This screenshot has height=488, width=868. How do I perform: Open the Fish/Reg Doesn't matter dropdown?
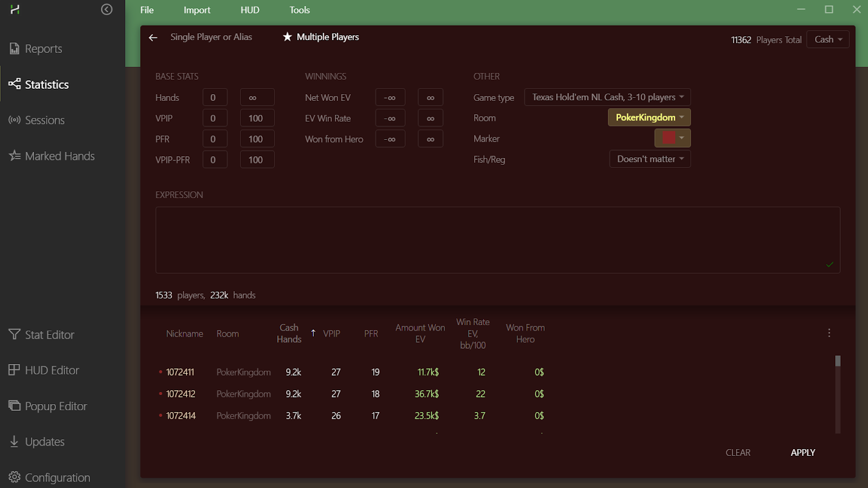(x=650, y=159)
